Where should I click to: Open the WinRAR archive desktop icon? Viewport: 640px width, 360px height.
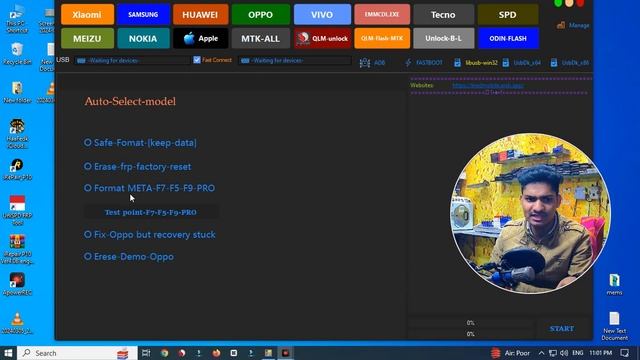(x=17, y=249)
